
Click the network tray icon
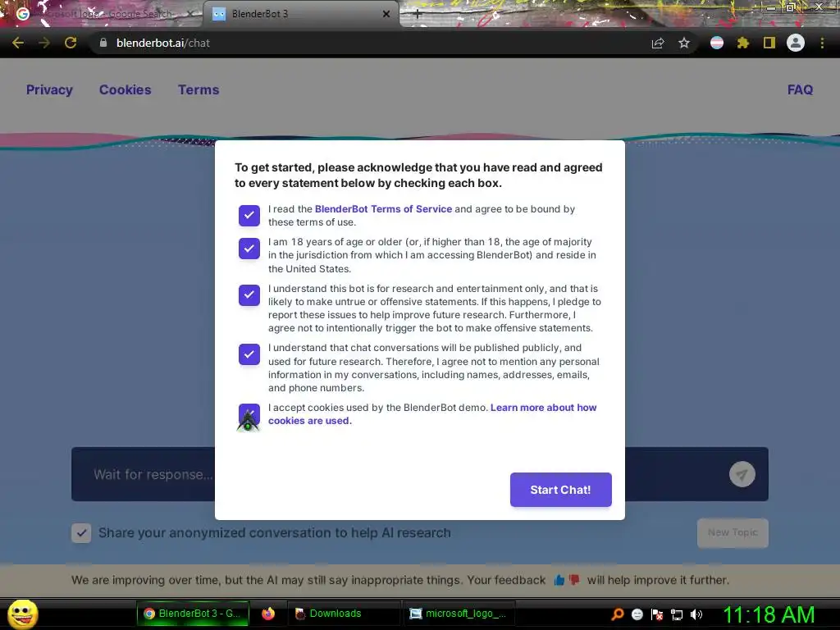click(x=677, y=614)
